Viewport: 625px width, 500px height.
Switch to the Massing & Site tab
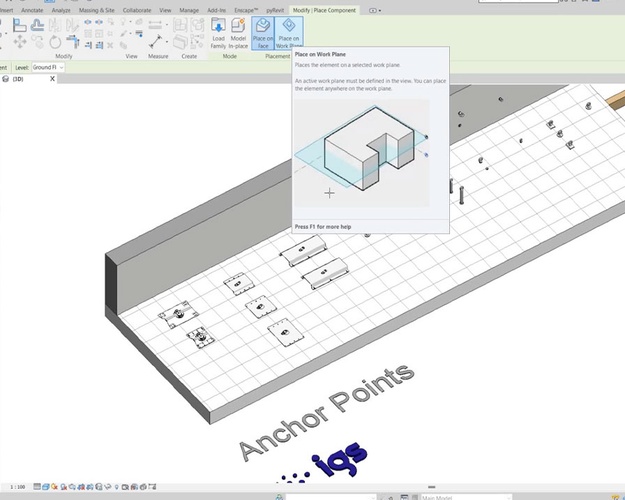(96, 10)
